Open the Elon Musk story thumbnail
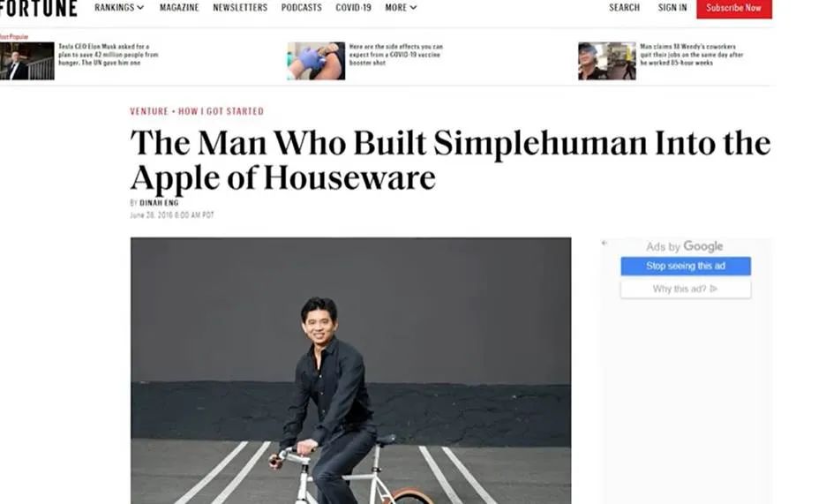The image size is (826, 504). click(26, 61)
